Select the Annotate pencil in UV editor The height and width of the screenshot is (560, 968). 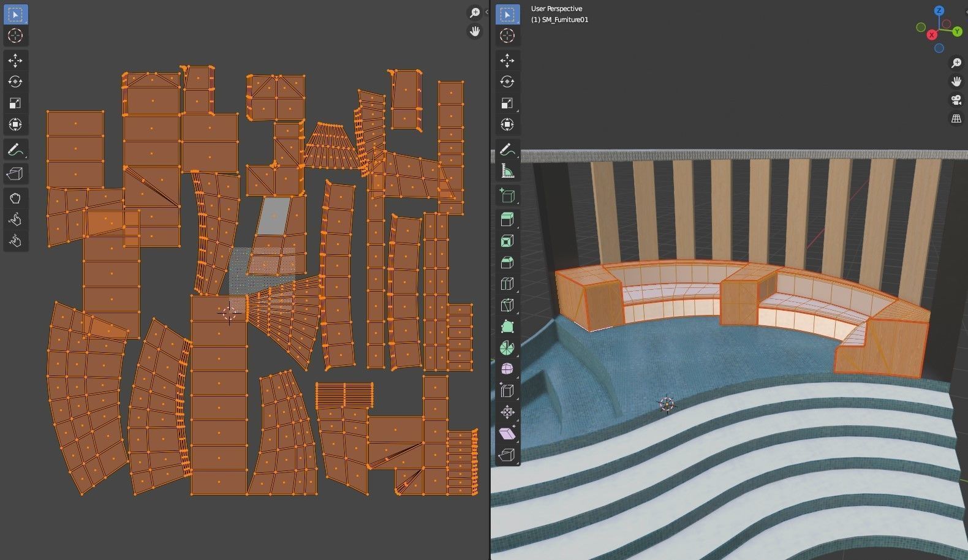pyautogui.click(x=15, y=149)
